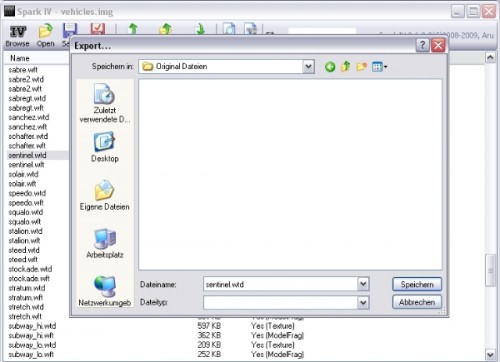Select sentinel.wtd in the file list
The image size is (500, 362).
click(x=27, y=155)
